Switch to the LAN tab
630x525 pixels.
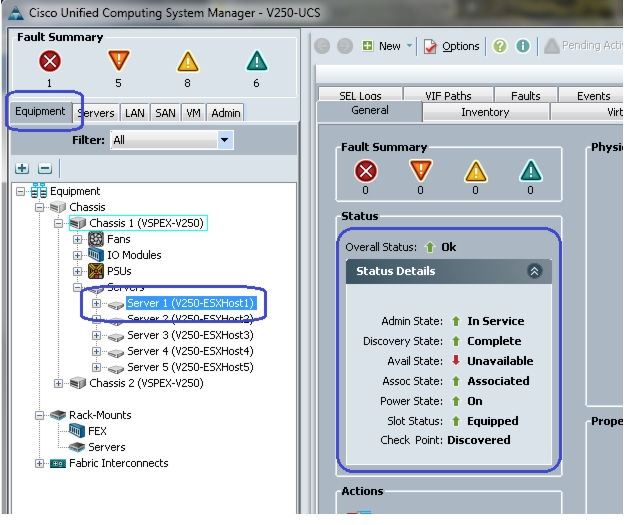coord(135,113)
